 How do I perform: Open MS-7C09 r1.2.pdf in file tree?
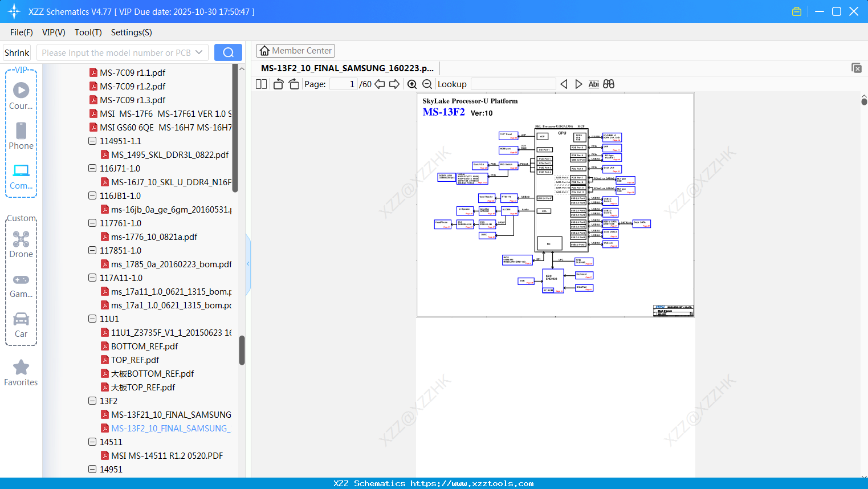click(x=132, y=86)
